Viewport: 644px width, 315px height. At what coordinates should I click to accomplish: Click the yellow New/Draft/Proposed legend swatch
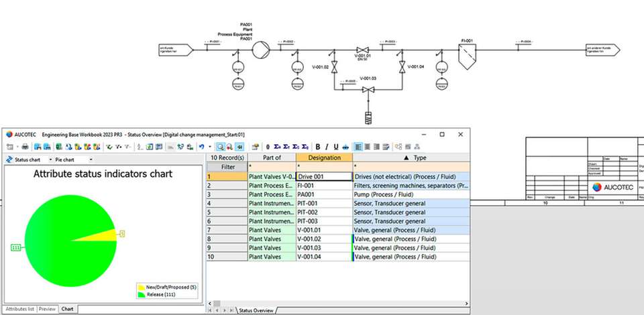[x=141, y=287]
